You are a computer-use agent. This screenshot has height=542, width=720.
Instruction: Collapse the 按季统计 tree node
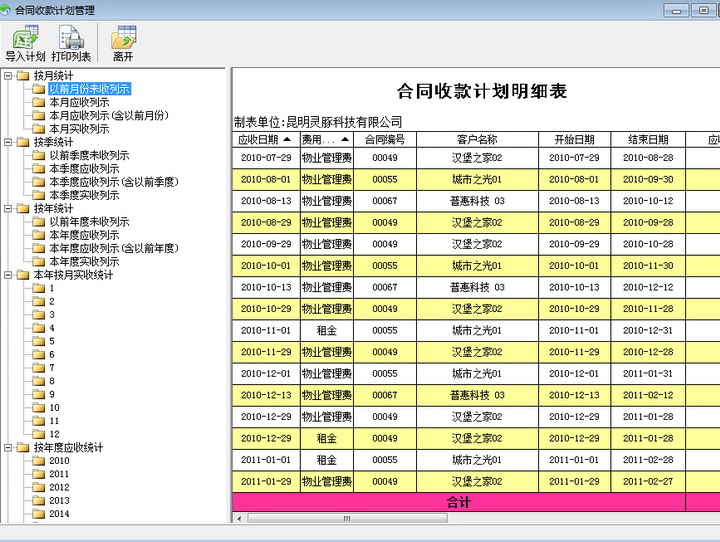[x=9, y=142]
